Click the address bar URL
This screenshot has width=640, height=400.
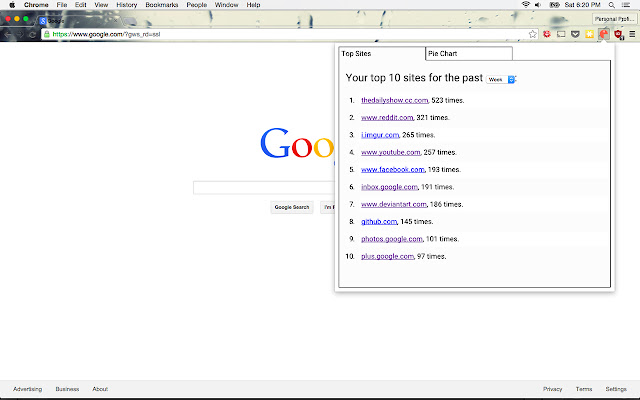pyautogui.click(x=106, y=34)
